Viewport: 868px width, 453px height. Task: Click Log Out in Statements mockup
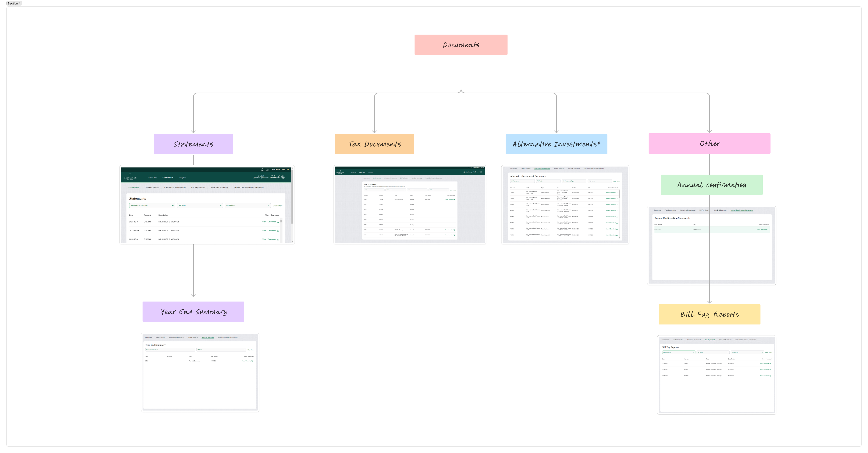(x=285, y=170)
